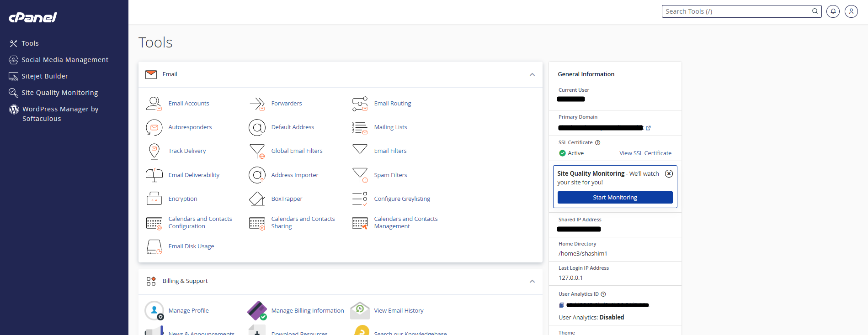Open the Global Email Filters funnel icon
Viewport: 868px width, 335px height.
[257, 151]
